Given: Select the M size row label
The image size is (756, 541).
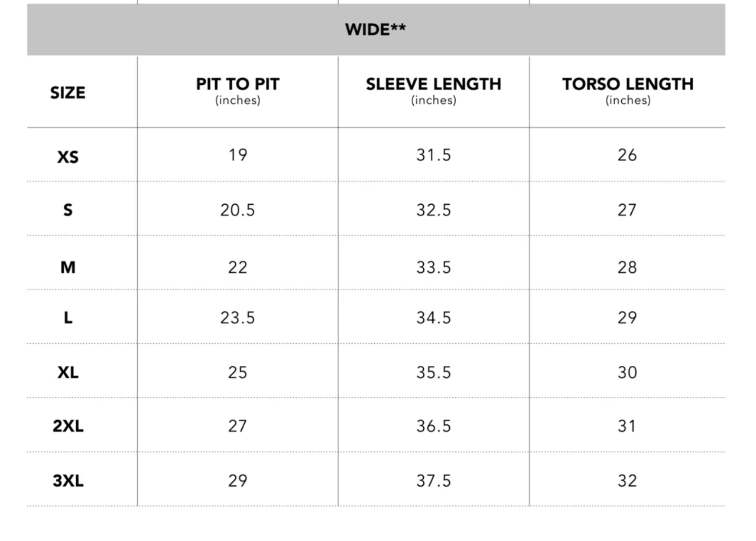Looking at the screenshot, I should tap(68, 267).
